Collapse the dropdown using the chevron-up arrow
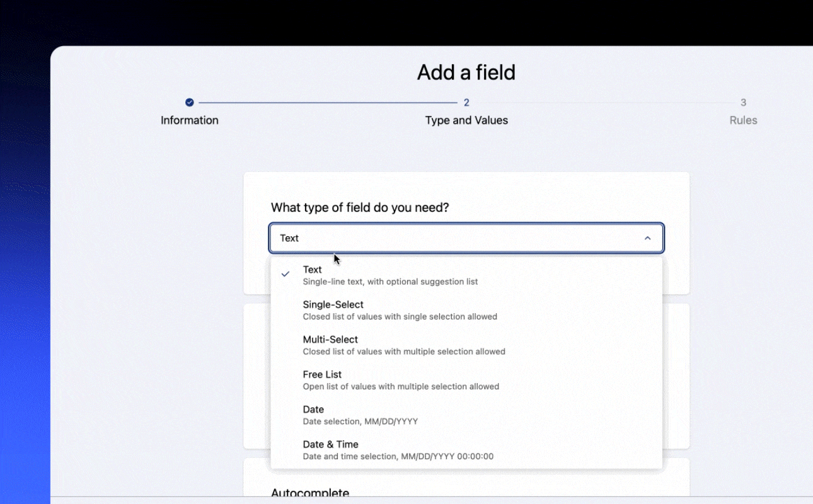This screenshot has height=504, width=813. pos(647,238)
